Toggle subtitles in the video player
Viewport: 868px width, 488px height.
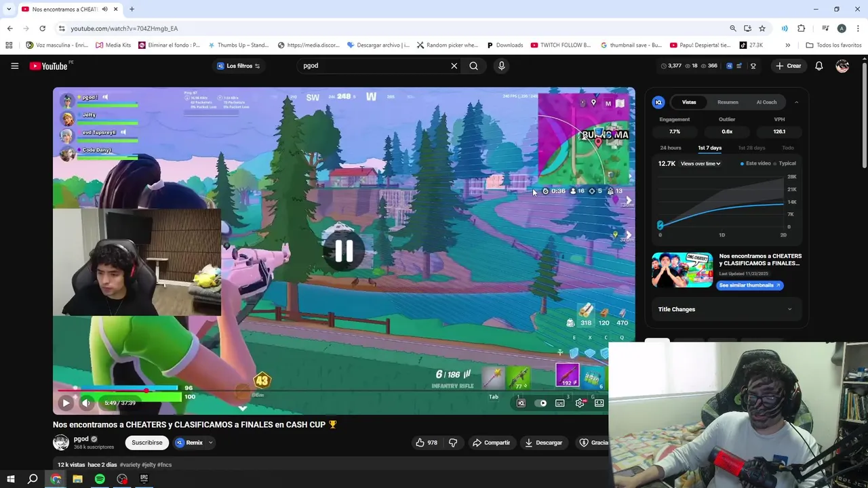click(560, 403)
